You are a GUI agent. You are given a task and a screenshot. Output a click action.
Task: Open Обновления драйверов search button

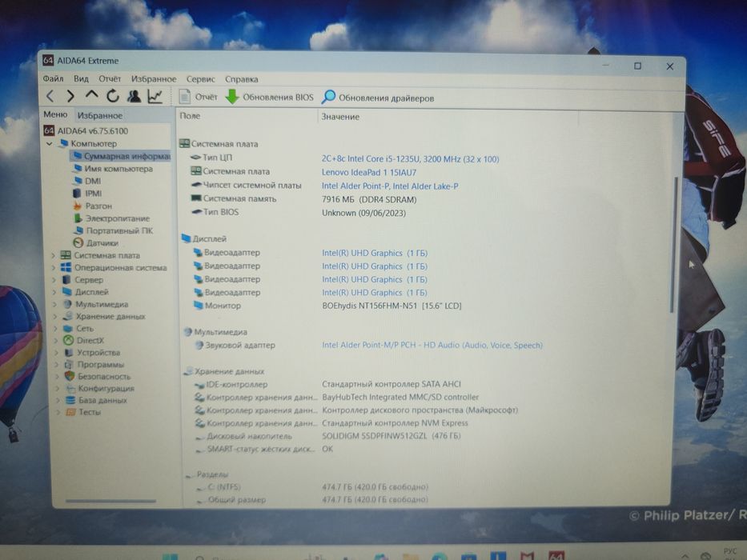click(x=378, y=98)
